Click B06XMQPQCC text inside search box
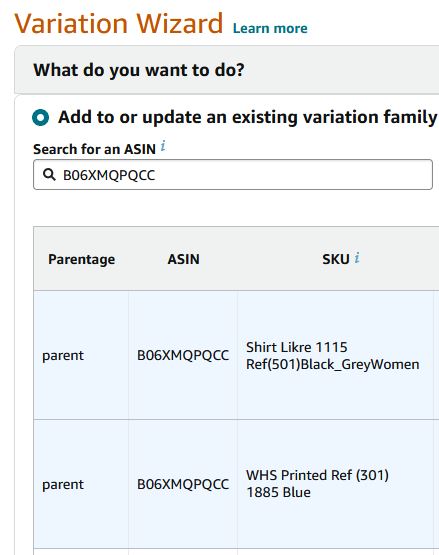Screen dimensions: 439x555 (x=109, y=175)
